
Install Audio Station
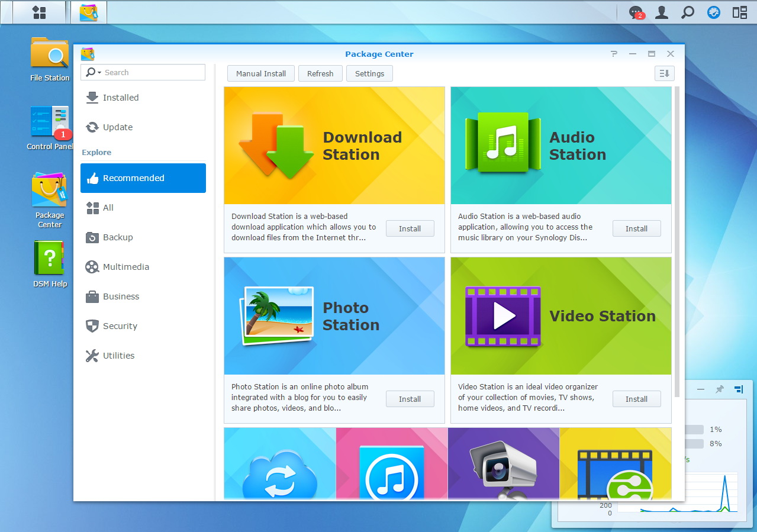click(636, 228)
